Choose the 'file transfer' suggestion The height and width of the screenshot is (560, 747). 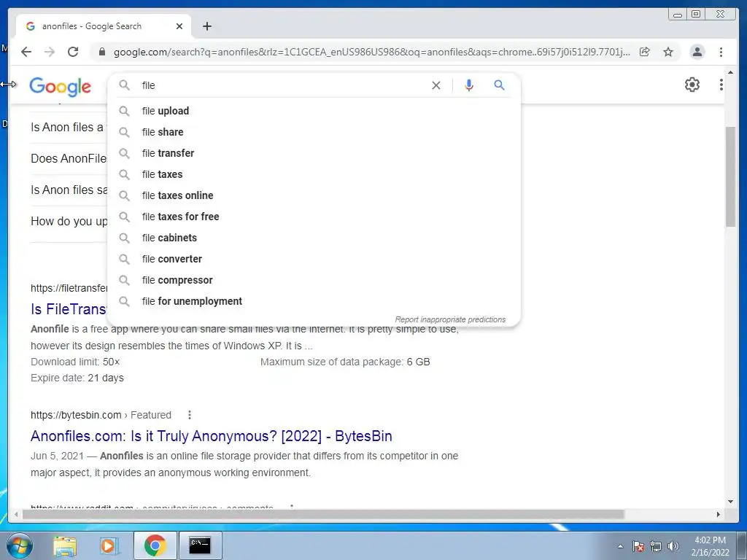tap(314, 153)
